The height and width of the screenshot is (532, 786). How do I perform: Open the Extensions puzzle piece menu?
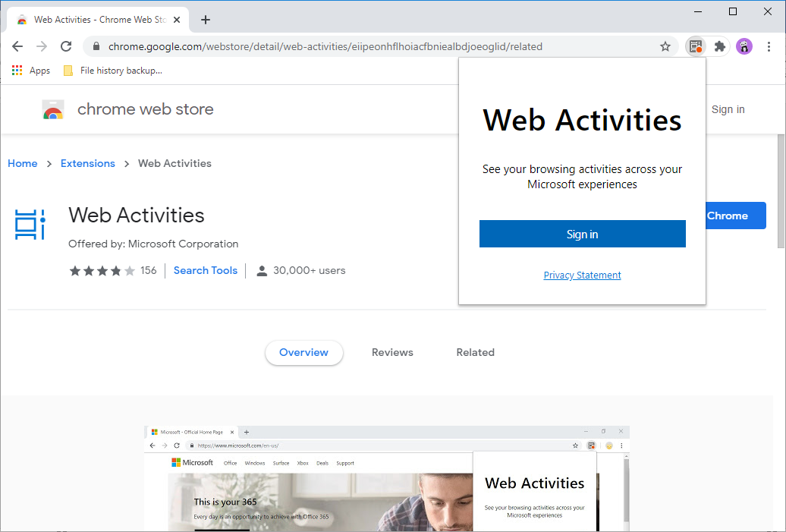tap(720, 46)
